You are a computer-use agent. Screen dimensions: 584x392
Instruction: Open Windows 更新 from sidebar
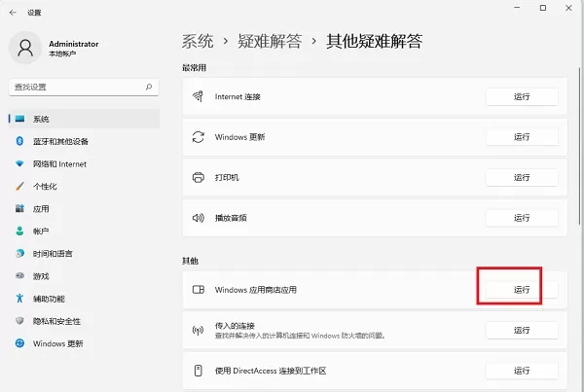tap(84, 343)
